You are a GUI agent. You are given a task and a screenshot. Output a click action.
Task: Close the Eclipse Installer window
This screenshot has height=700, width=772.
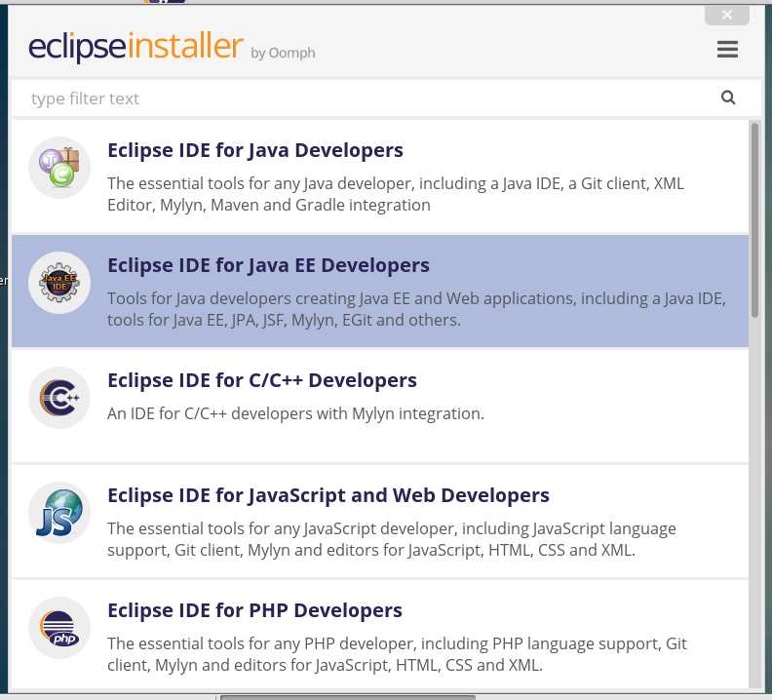point(727,15)
